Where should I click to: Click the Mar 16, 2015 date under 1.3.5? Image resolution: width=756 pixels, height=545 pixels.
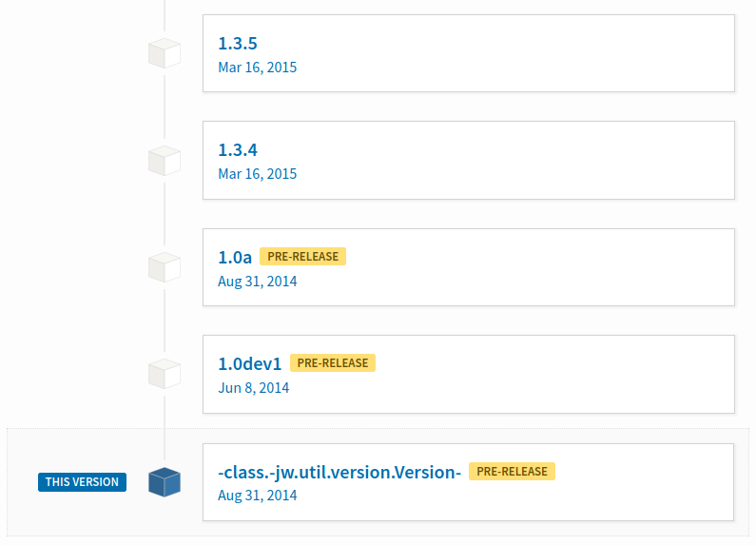click(258, 67)
